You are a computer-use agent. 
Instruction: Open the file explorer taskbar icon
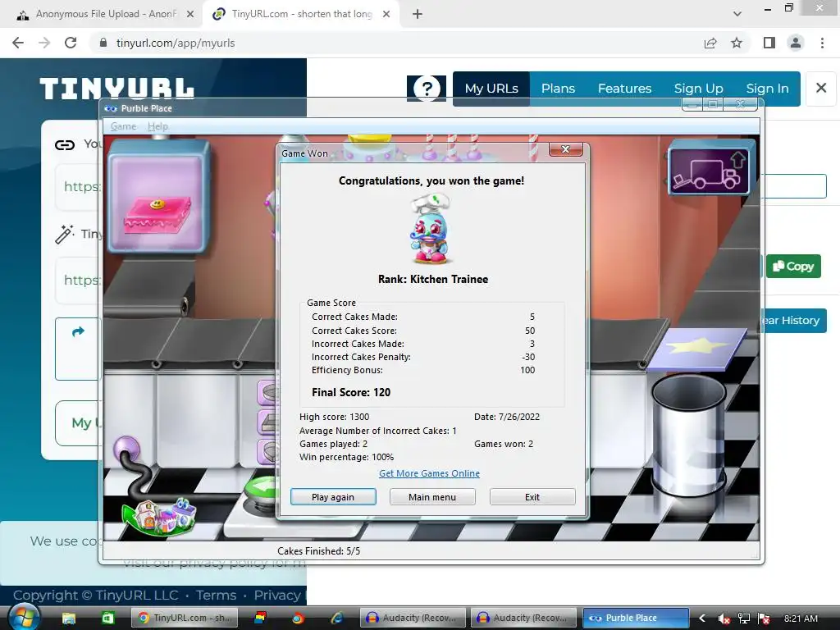69,619
